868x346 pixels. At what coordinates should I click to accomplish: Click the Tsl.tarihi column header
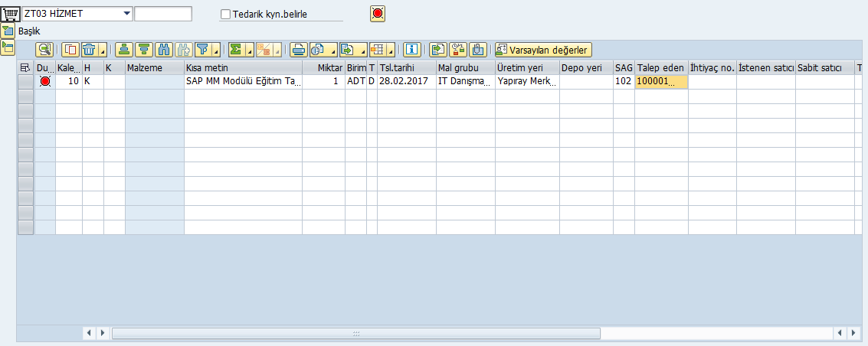407,67
